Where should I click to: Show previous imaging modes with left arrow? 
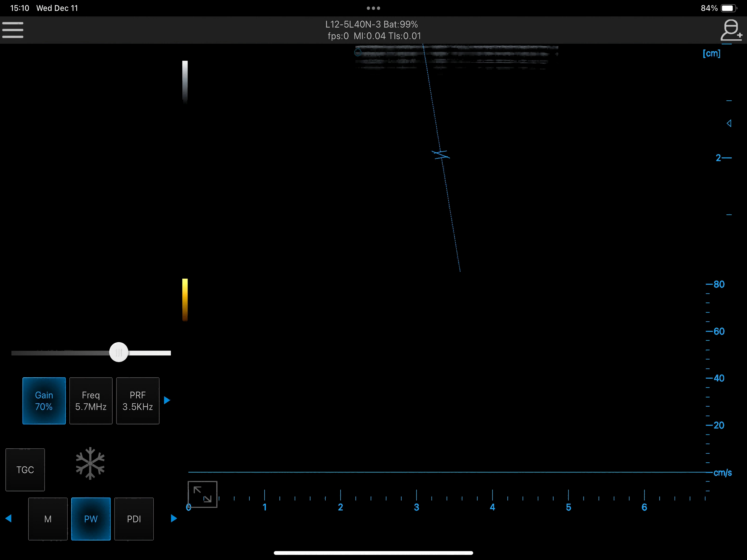point(9,518)
